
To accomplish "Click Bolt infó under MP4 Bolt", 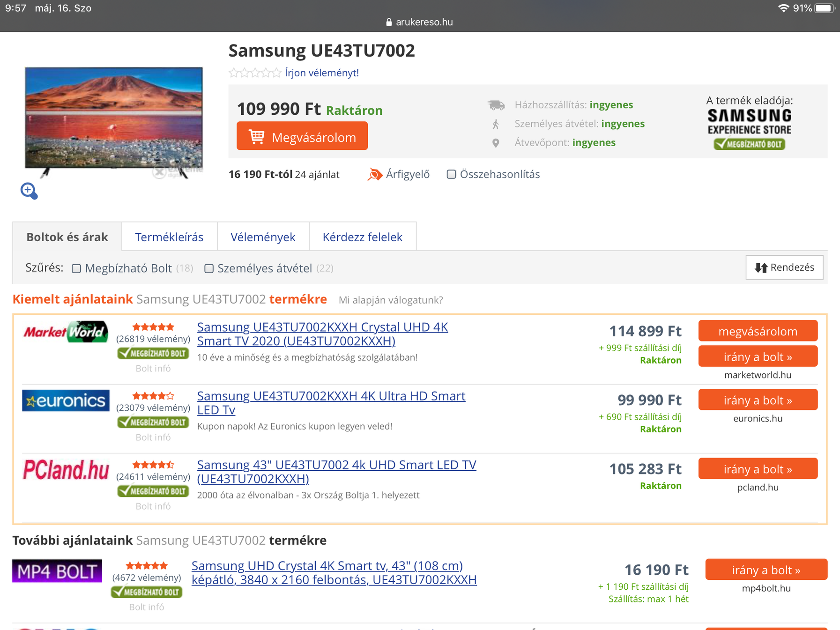I will coord(147,608).
